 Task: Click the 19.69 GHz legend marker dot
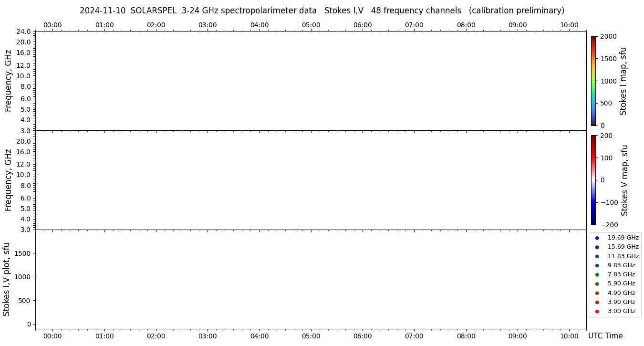tap(597, 238)
